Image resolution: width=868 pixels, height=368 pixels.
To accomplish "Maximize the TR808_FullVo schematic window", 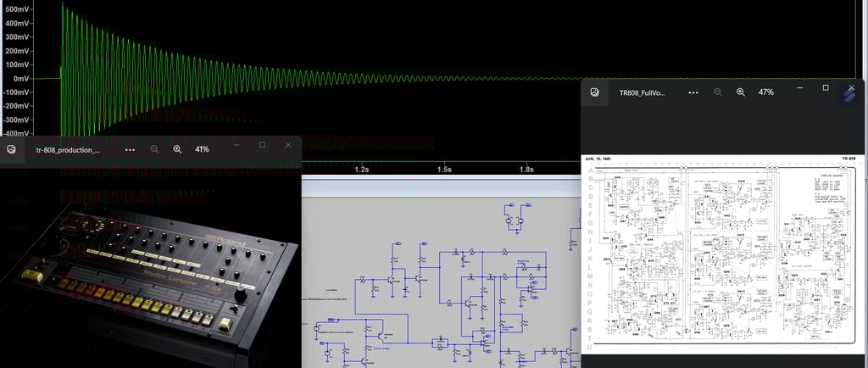I will click(826, 88).
